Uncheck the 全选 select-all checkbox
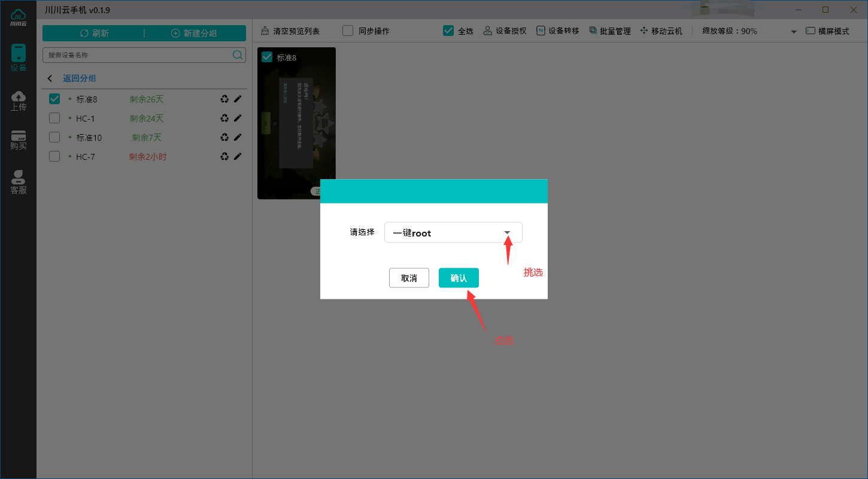Image resolution: width=868 pixels, height=479 pixels. tap(448, 31)
